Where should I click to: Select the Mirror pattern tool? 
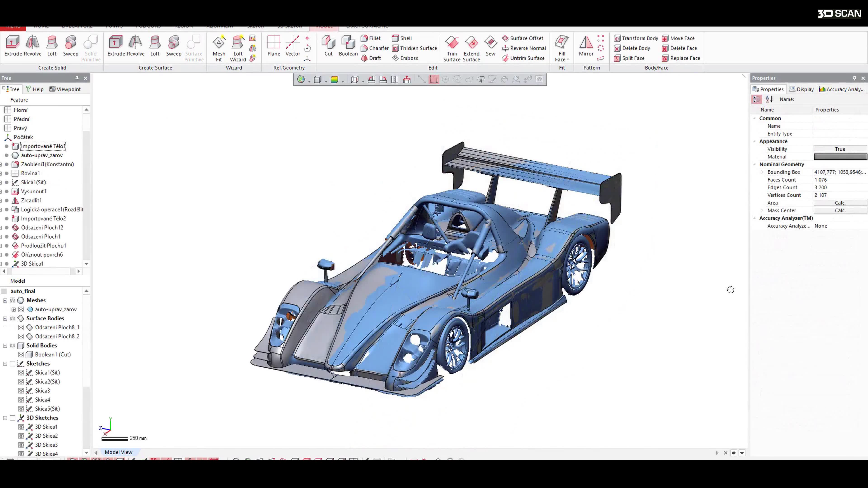(x=586, y=46)
